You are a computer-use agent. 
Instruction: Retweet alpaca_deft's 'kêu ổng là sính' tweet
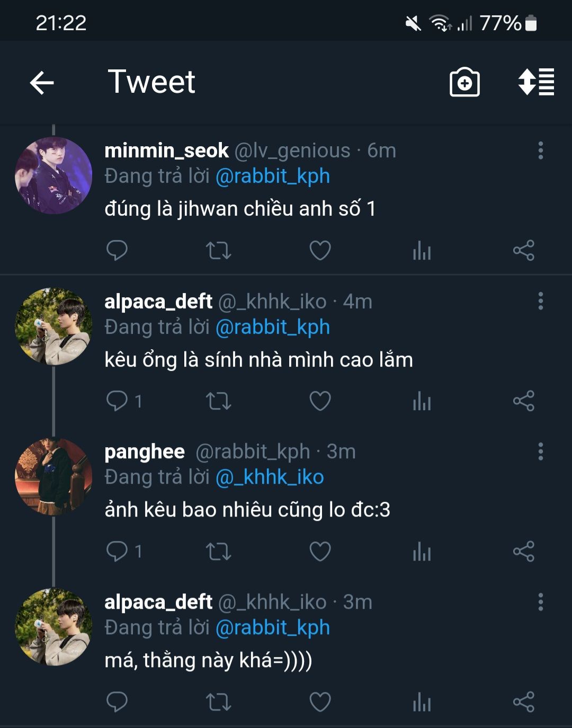tap(218, 401)
